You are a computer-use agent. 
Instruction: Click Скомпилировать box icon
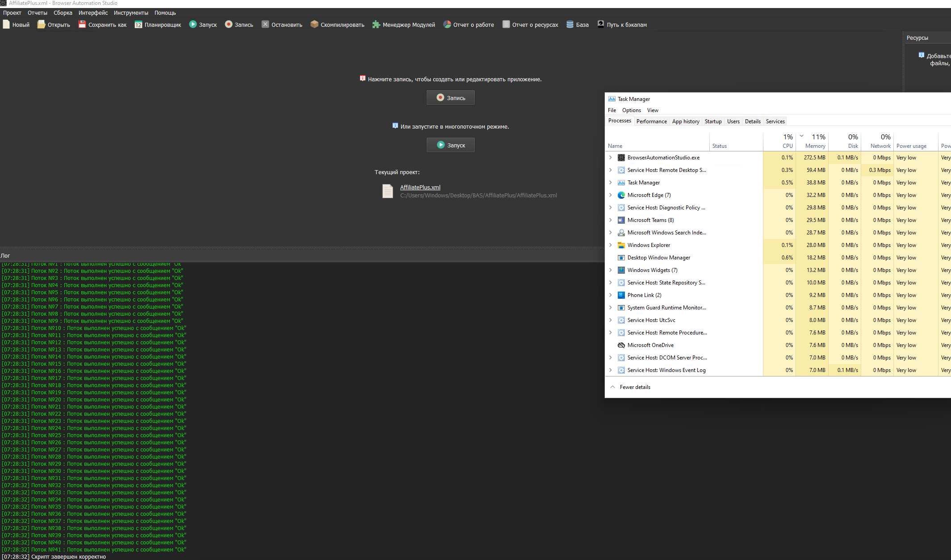point(314,25)
